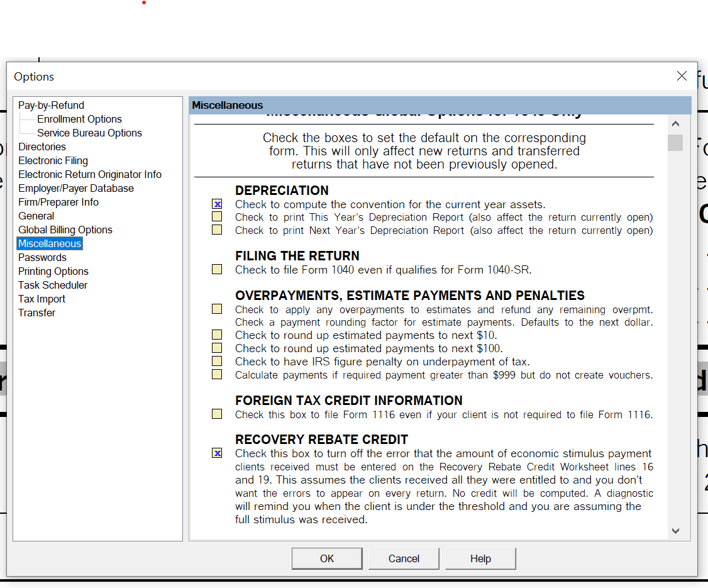The height and width of the screenshot is (588, 708).
Task: Confirm settings with the OK button
Action: (326, 558)
